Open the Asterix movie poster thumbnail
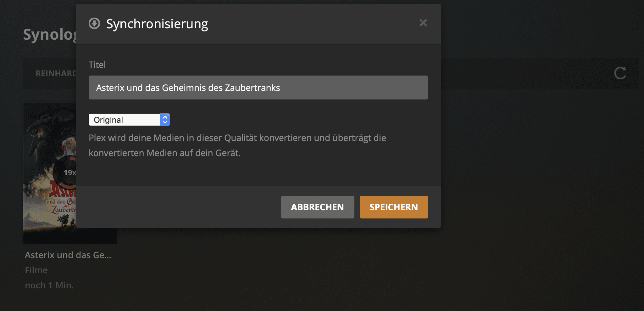644x311 pixels. [50, 173]
